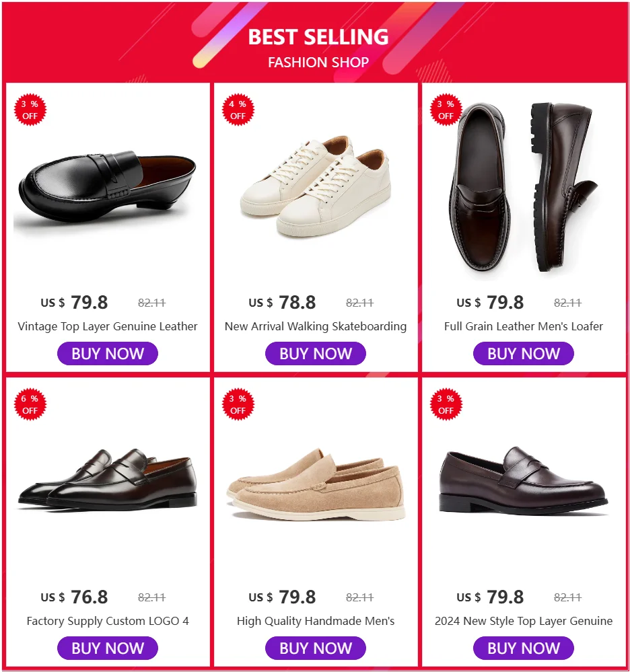
Task: Open the Factory Supply Custom LOGO 4 title
Action: click(108, 622)
